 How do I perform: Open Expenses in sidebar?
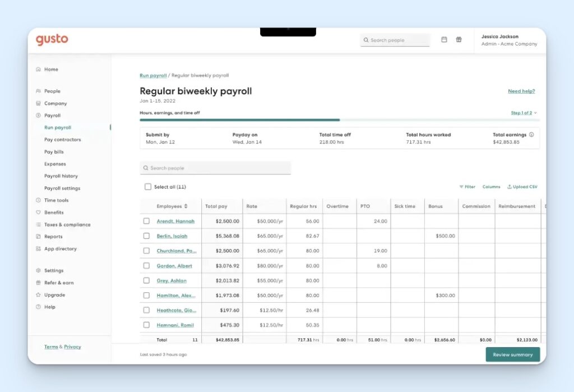pyautogui.click(x=55, y=164)
